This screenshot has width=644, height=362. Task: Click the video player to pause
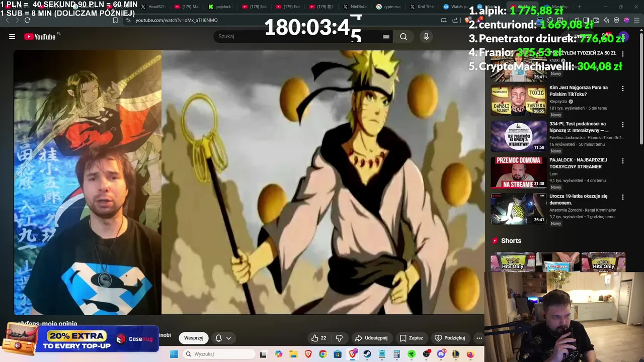(249, 182)
